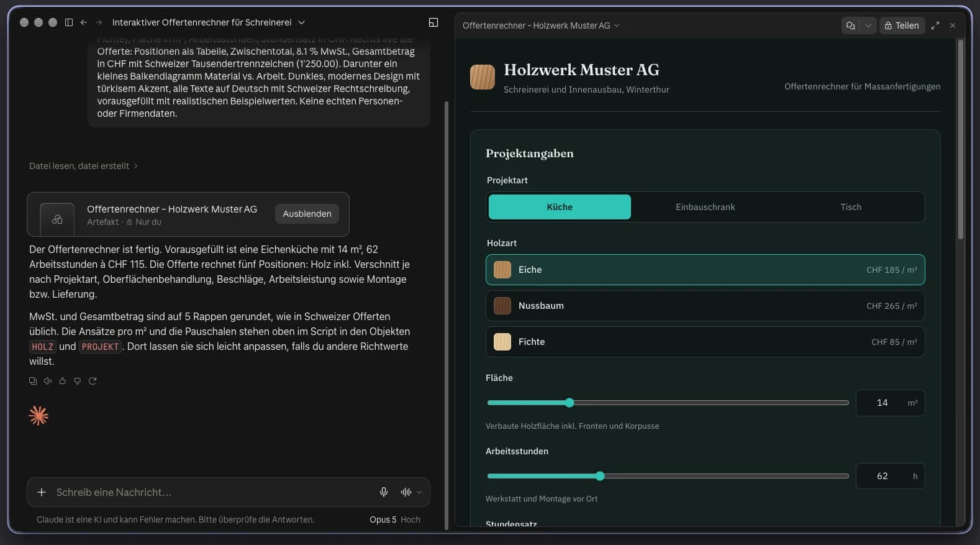The image size is (980, 545).
Task: Select the Eiche wood type
Action: tap(705, 270)
